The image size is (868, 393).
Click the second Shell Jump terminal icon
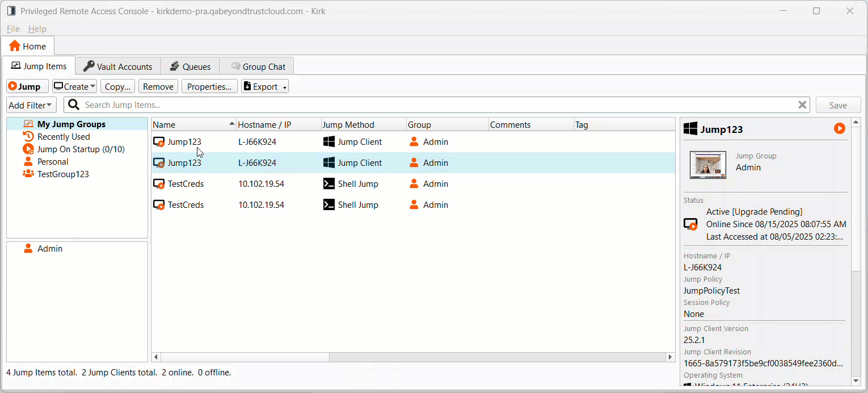click(x=329, y=205)
